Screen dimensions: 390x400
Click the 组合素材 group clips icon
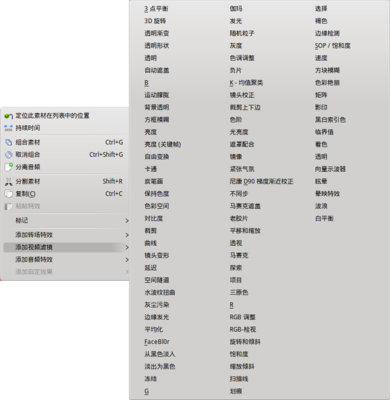(9, 142)
